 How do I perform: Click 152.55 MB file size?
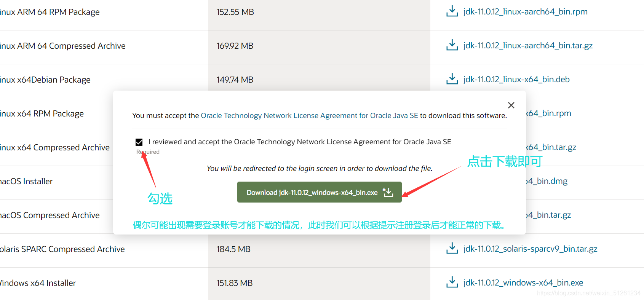235,12
